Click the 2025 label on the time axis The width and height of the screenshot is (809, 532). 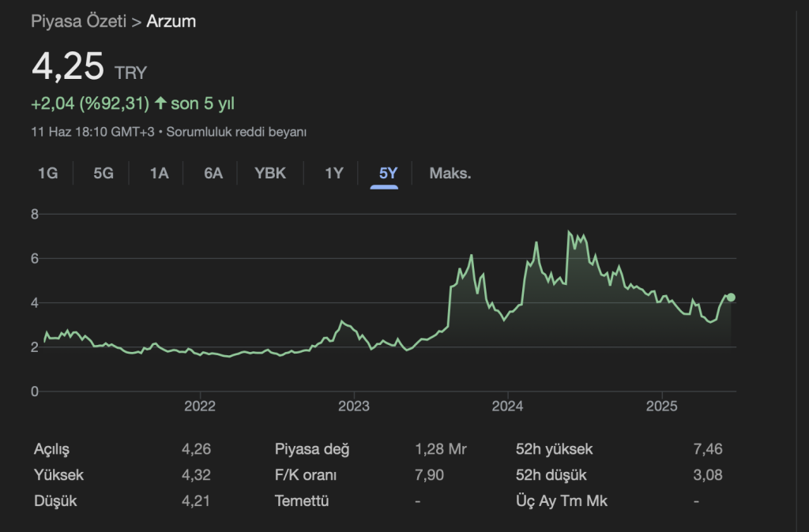coord(661,406)
